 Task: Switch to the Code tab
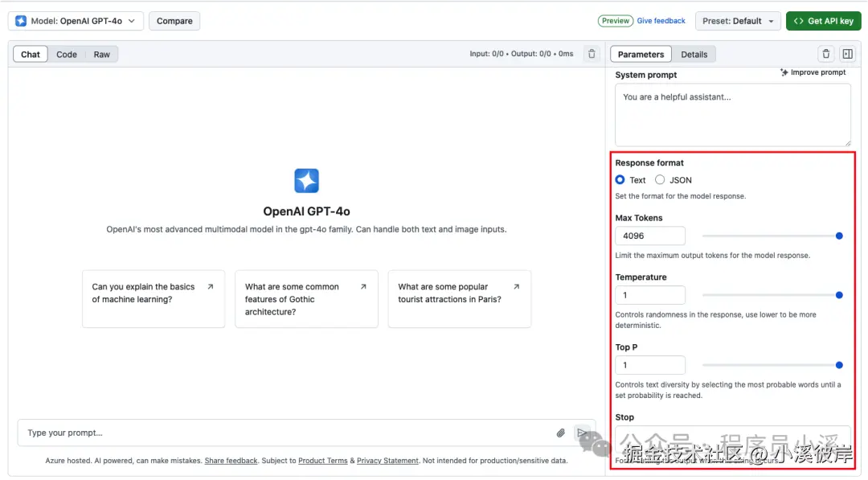(67, 54)
